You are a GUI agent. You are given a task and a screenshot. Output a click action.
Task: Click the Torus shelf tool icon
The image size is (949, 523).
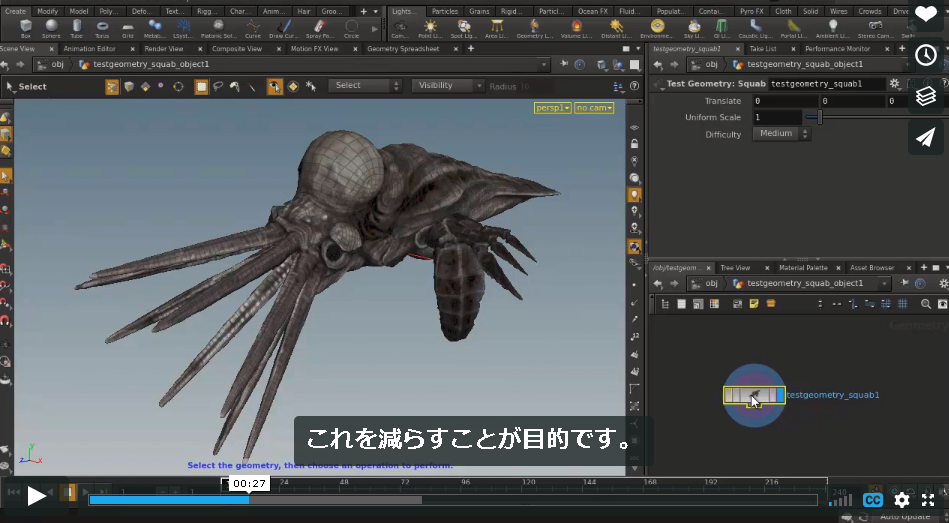(102, 28)
